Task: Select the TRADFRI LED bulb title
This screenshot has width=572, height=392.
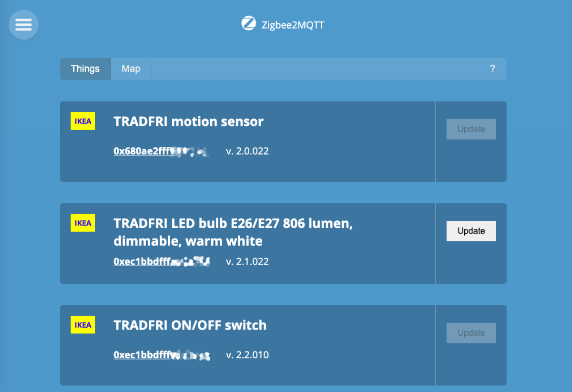Action: pyautogui.click(x=233, y=232)
